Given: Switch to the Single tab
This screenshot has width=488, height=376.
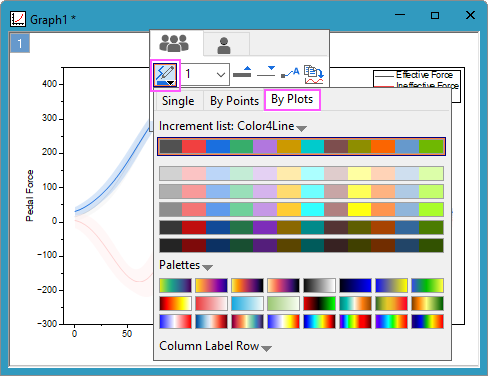Looking at the screenshot, I should click(178, 101).
